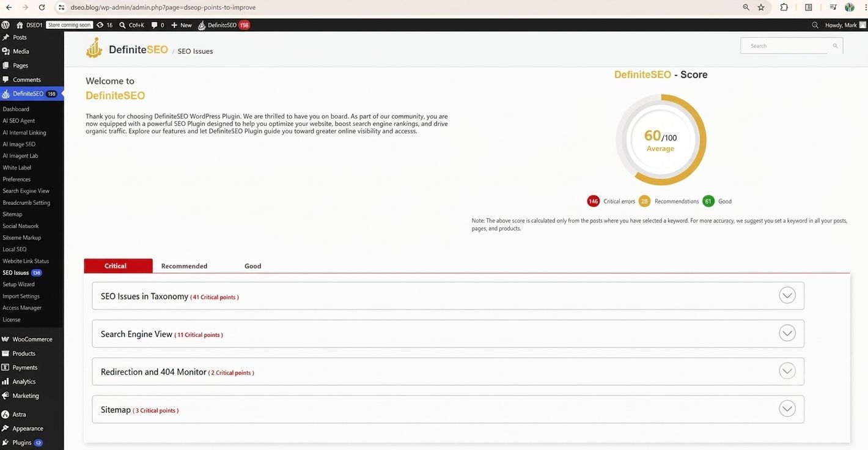This screenshot has width=868, height=450.
Task: Click the browser address bar URL
Action: pyautogui.click(x=163, y=7)
